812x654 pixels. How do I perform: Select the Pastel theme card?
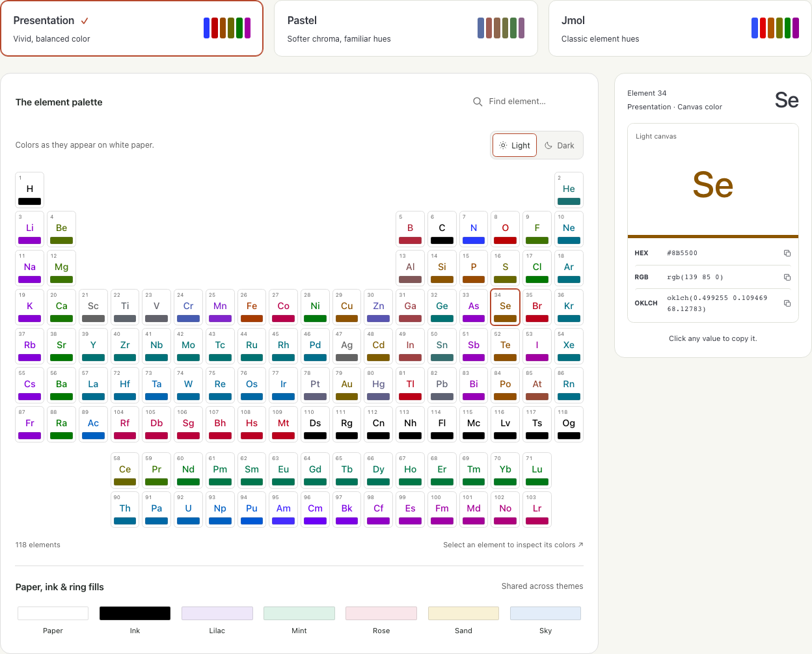pos(406,29)
